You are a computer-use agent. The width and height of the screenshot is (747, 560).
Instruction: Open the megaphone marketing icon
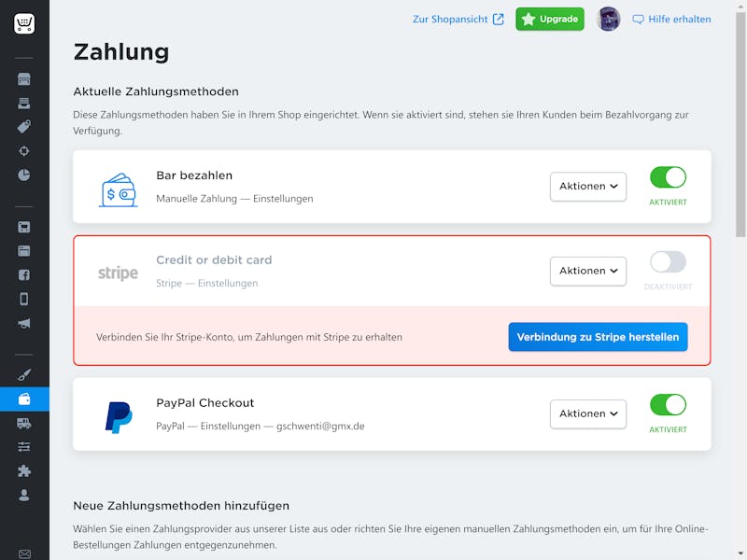coord(24,323)
